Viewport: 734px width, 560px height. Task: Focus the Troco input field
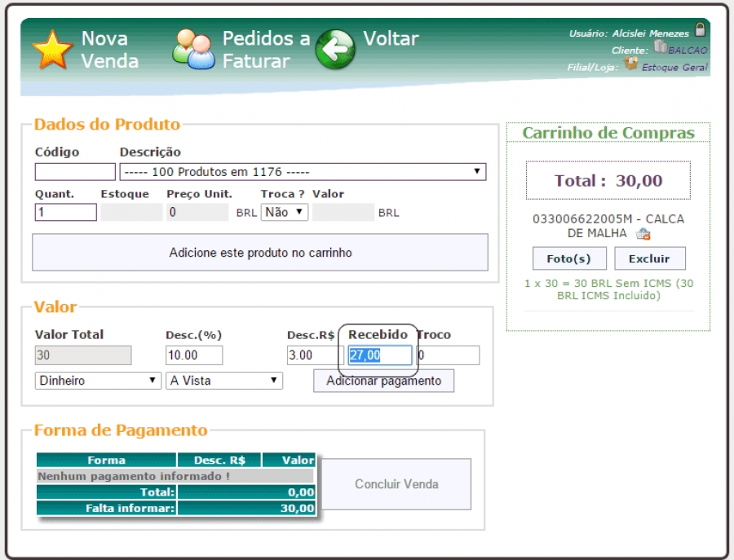pyautogui.click(x=448, y=355)
